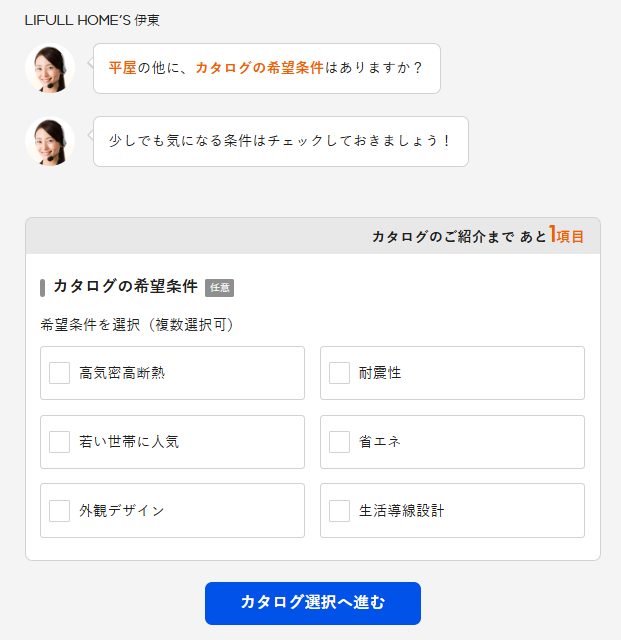Screen dimensions: 621x640
Task: Click the orange 平屋 text in the chat
Action: coord(122,68)
